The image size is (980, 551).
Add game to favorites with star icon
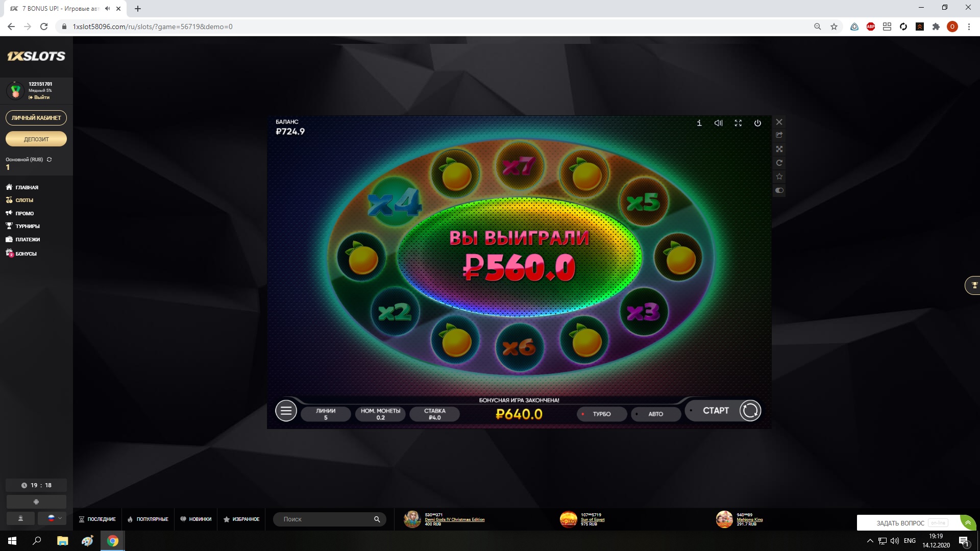pos(779,177)
